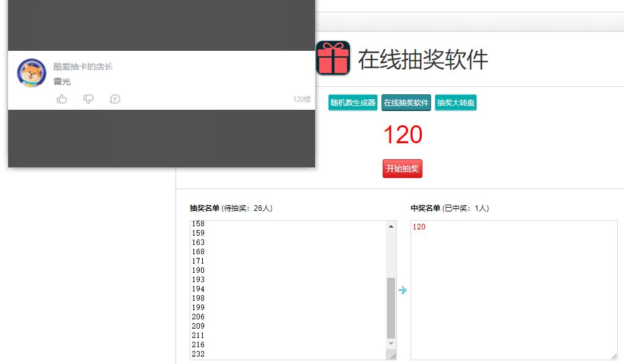Screen dimensions: 624x364
Task: Open reply bubble icon under the comment
Action: (x=115, y=99)
